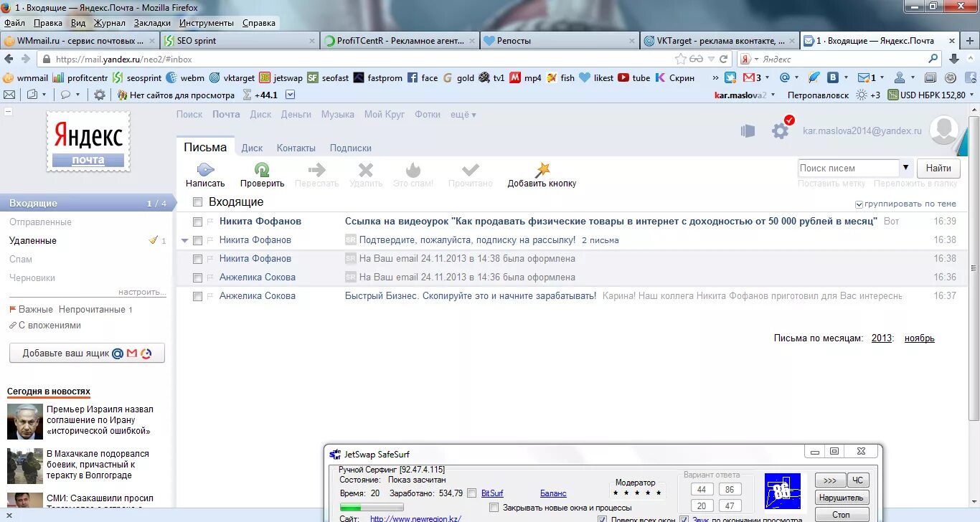Open the search scope dropdown beside Поиск писем
The height and width of the screenshot is (522, 980).
[905, 168]
